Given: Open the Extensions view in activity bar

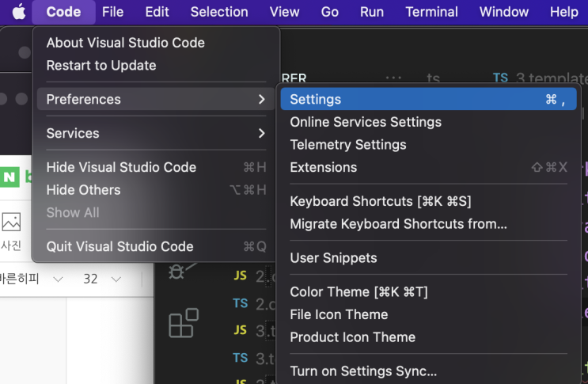Looking at the screenshot, I should tap(184, 323).
